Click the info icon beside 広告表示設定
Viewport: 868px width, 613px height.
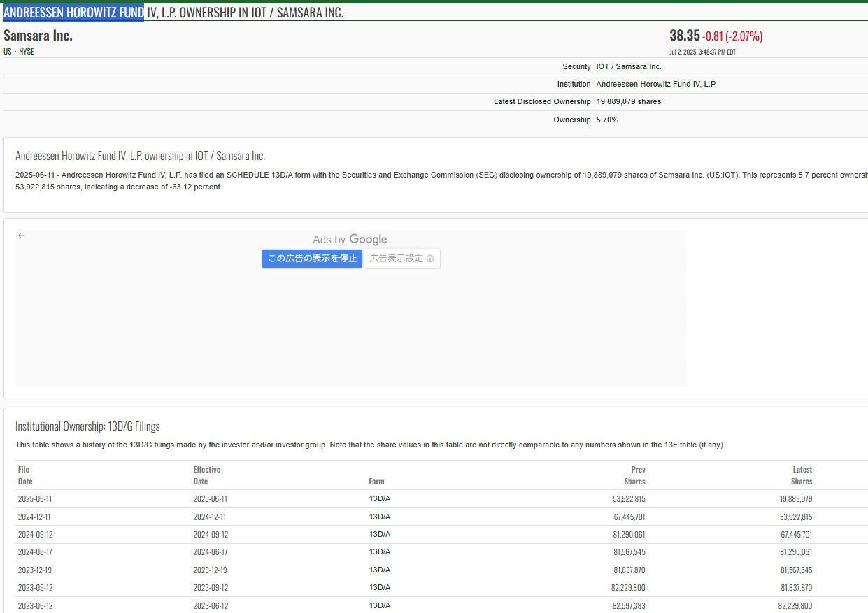pos(430,259)
